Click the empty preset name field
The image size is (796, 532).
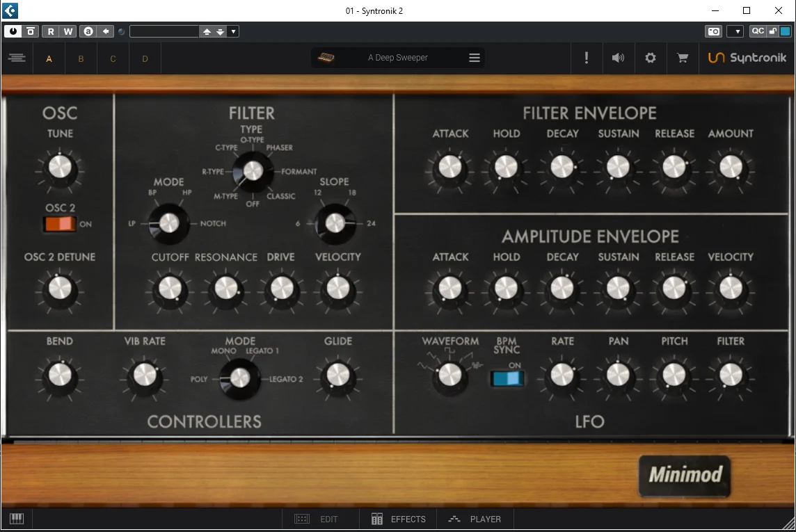click(164, 31)
